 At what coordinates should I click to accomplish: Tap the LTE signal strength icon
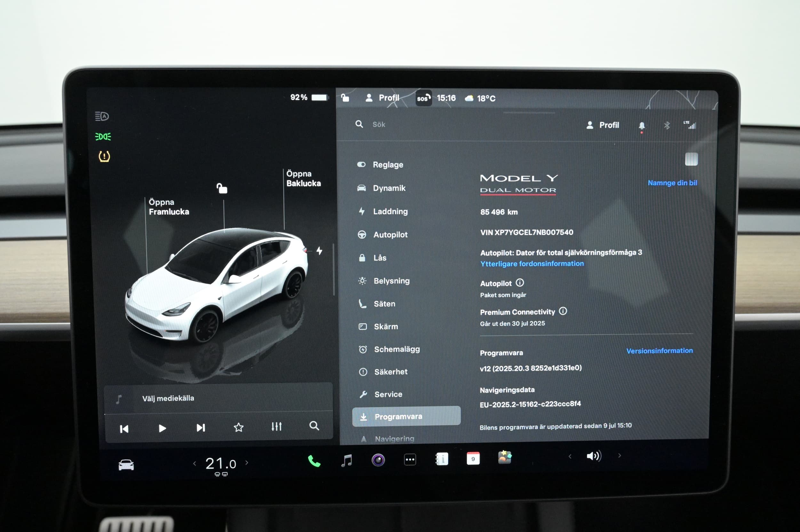[690, 125]
